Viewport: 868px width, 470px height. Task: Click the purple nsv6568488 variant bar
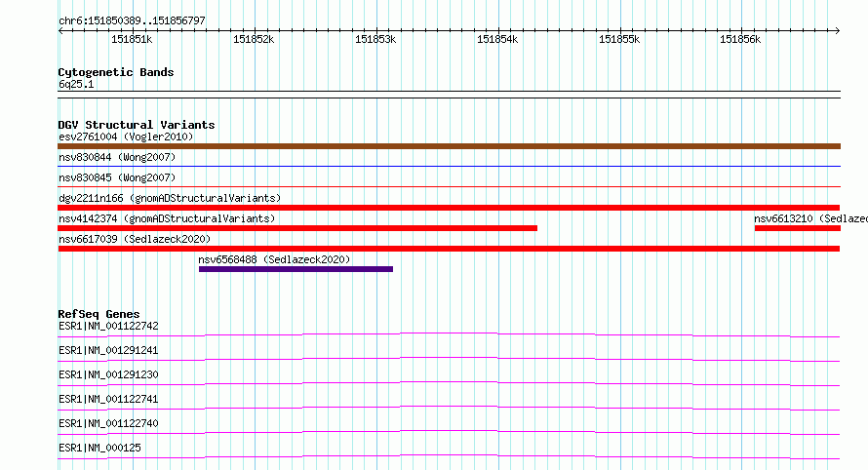coord(296,269)
